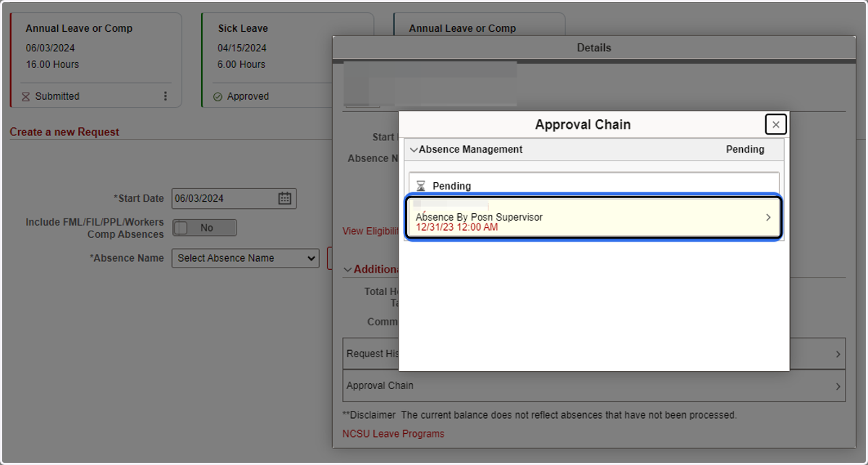868x465 pixels.
Task: Click the Approval Chain dialog title
Action: tap(583, 124)
